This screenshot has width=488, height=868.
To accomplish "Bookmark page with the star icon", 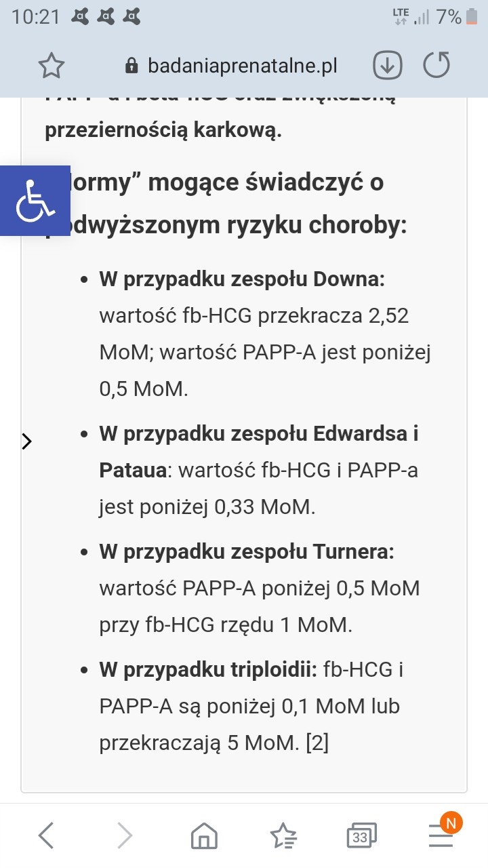I will point(52,66).
